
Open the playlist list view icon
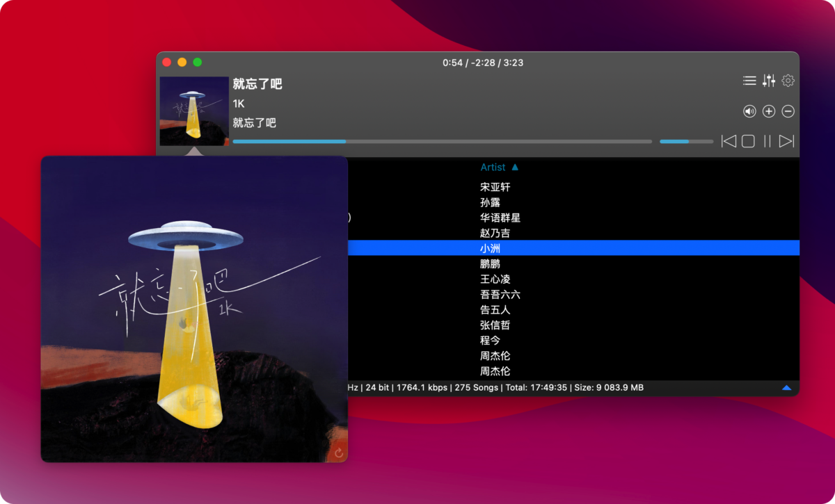pyautogui.click(x=749, y=81)
